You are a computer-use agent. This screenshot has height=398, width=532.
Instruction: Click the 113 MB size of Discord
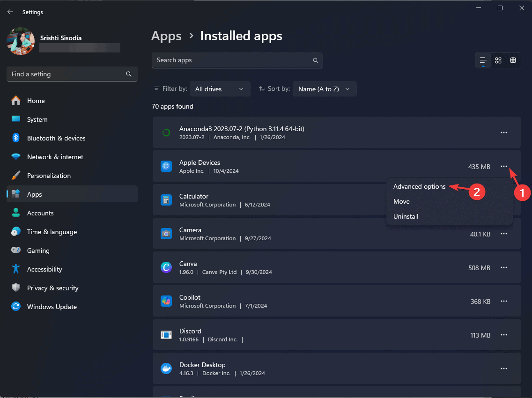coord(480,335)
